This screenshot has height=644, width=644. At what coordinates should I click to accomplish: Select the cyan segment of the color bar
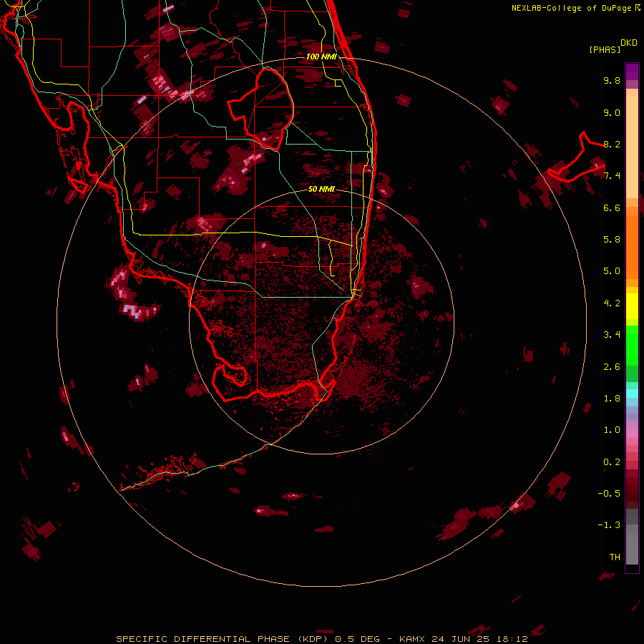[x=632, y=394]
